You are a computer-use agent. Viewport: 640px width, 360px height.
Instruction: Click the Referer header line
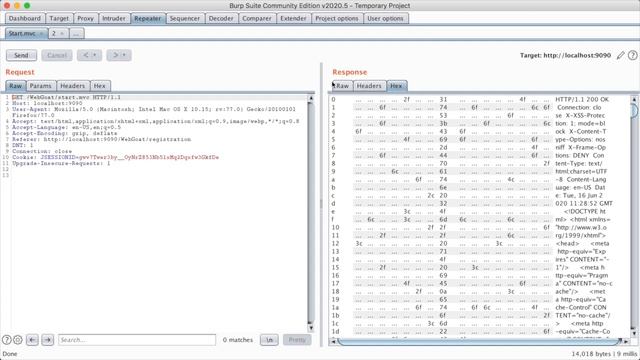pyautogui.click(x=102, y=139)
